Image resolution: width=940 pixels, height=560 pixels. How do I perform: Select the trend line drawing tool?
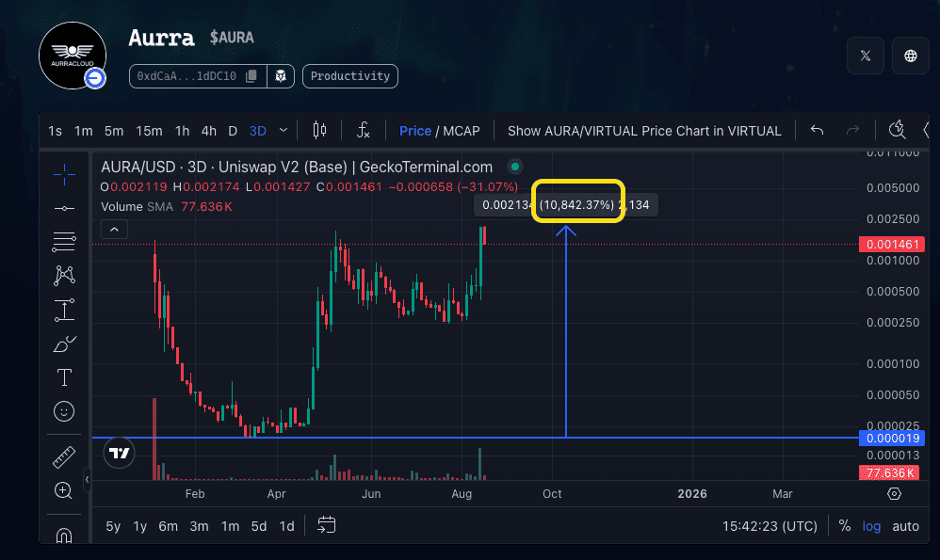[x=64, y=206]
